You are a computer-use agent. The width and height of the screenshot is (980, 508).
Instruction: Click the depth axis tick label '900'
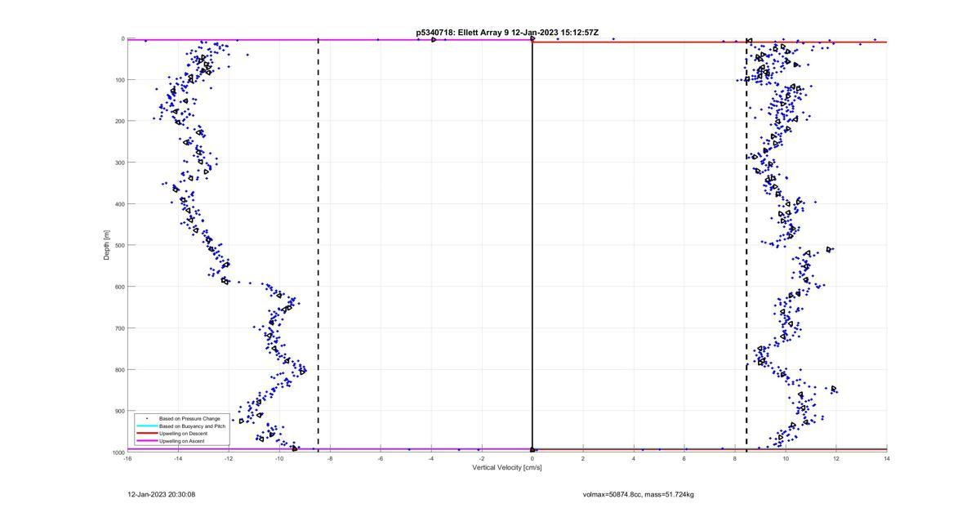[x=119, y=411]
